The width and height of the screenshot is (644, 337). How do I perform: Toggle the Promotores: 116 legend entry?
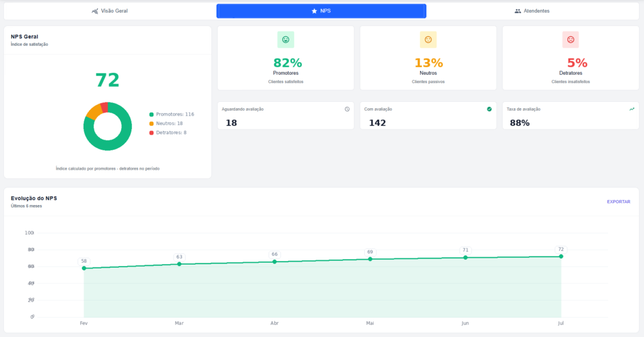(x=172, y=114)
